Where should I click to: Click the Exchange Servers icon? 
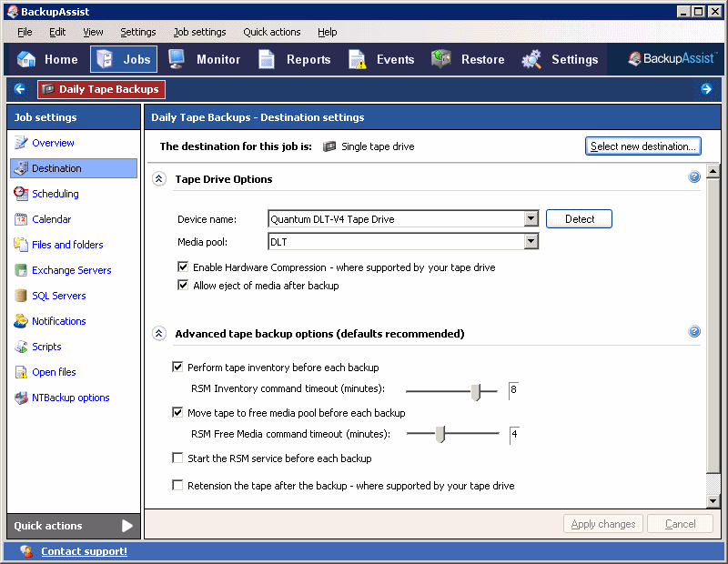[21, 270]
